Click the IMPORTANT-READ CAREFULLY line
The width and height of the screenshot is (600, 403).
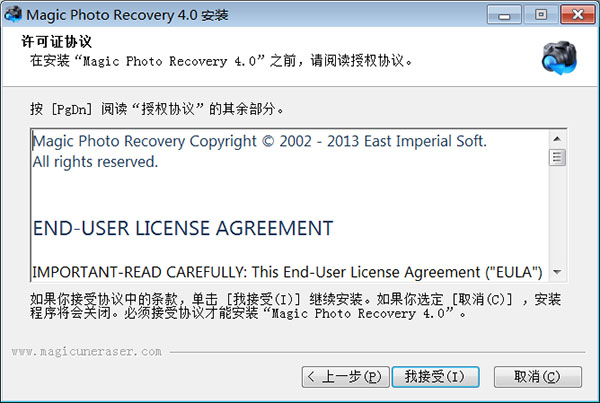(287, 272)
